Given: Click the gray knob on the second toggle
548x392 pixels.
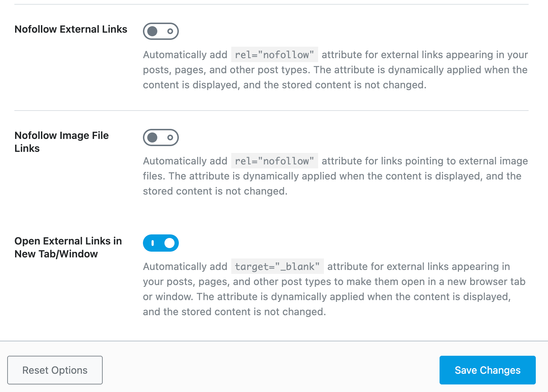Looking at the screenshot, I should tap(153, 137).
